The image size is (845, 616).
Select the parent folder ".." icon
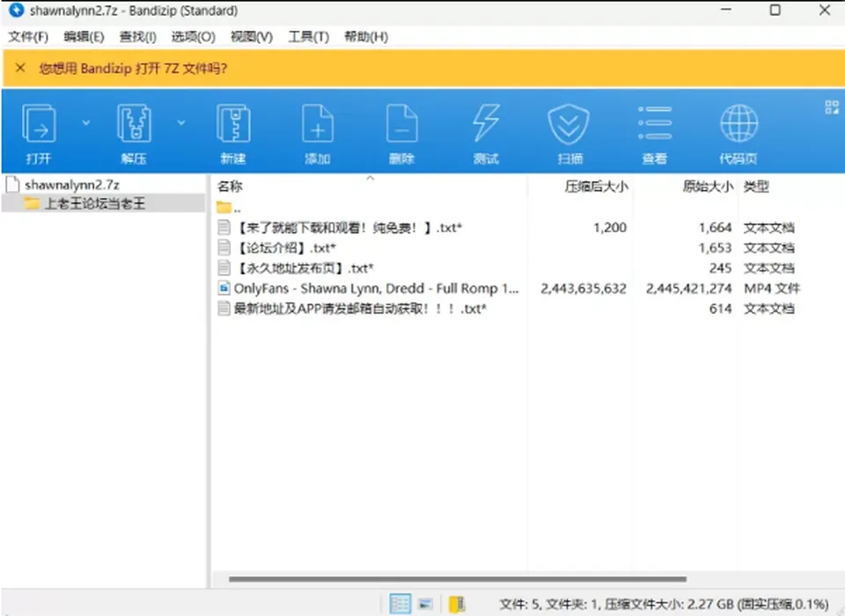coord(224,207)
